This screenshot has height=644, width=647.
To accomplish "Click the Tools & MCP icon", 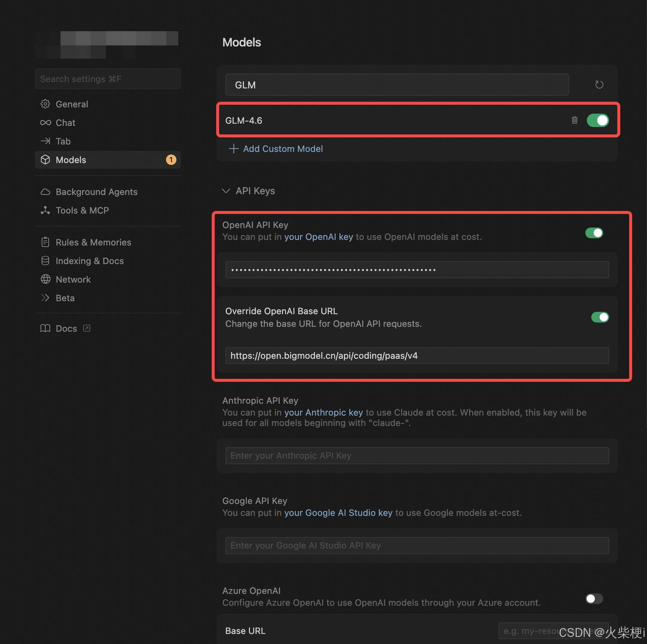I will (45, 210).
